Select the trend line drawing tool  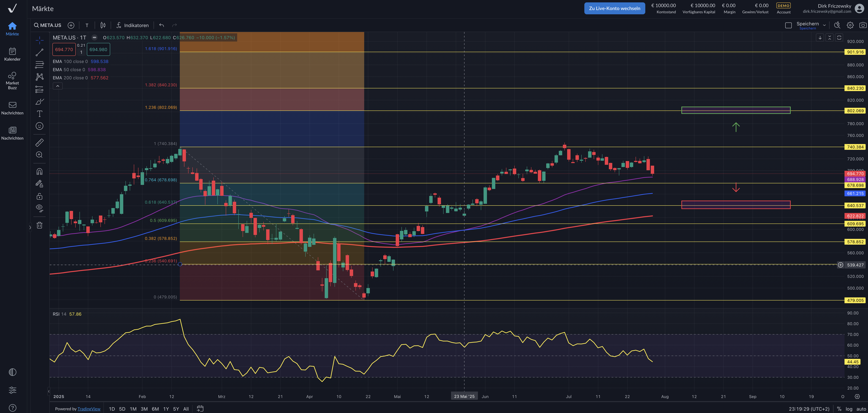(x=40, y=53)
